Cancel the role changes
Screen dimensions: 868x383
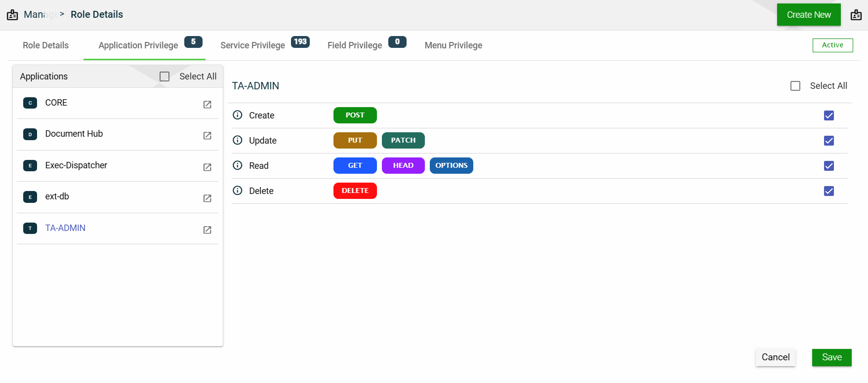click(x=775, y=357)
